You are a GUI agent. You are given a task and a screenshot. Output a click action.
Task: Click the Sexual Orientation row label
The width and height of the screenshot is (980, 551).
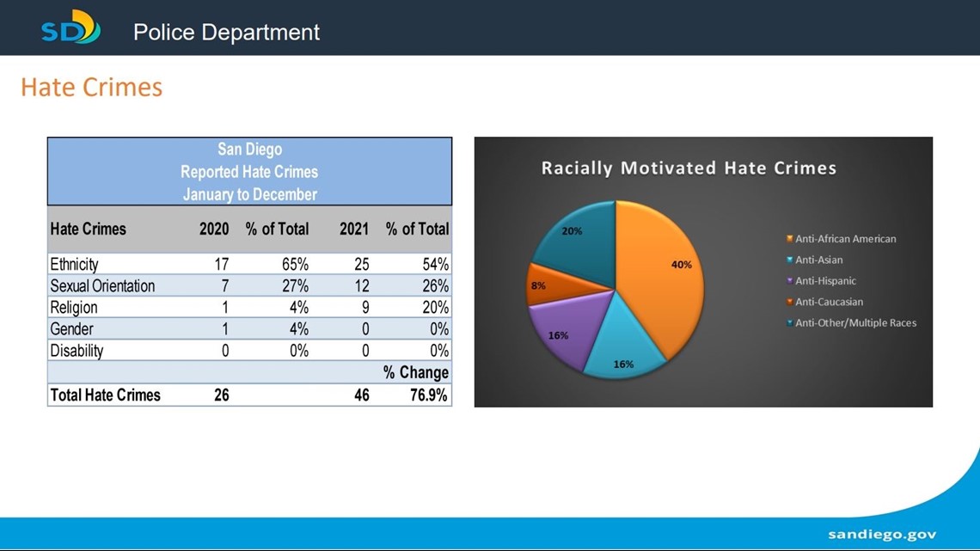(102, 286)
